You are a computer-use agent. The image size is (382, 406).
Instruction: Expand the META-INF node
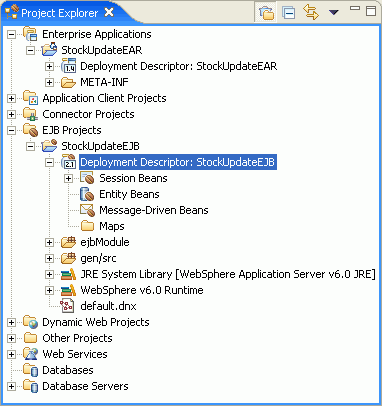pos(49,82)
